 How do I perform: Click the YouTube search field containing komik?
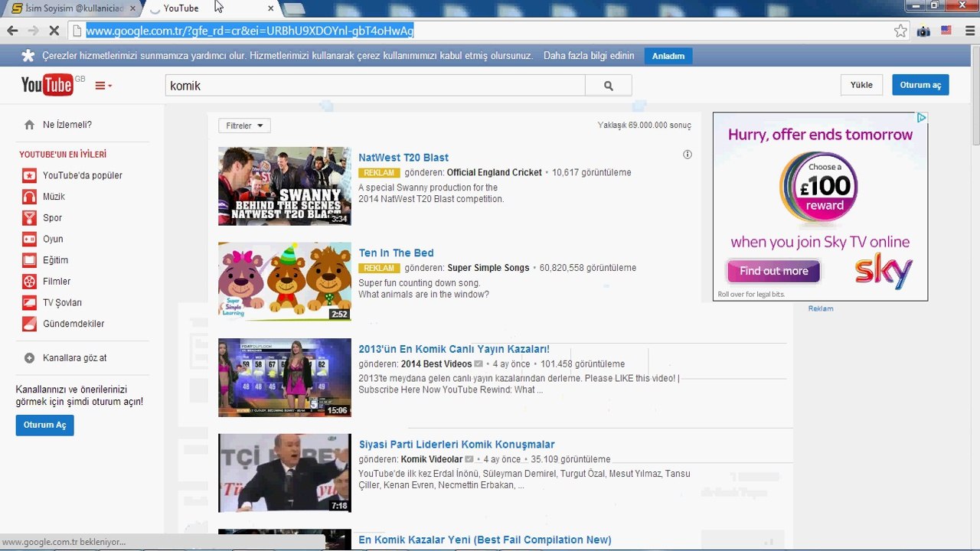pos(375,86)
